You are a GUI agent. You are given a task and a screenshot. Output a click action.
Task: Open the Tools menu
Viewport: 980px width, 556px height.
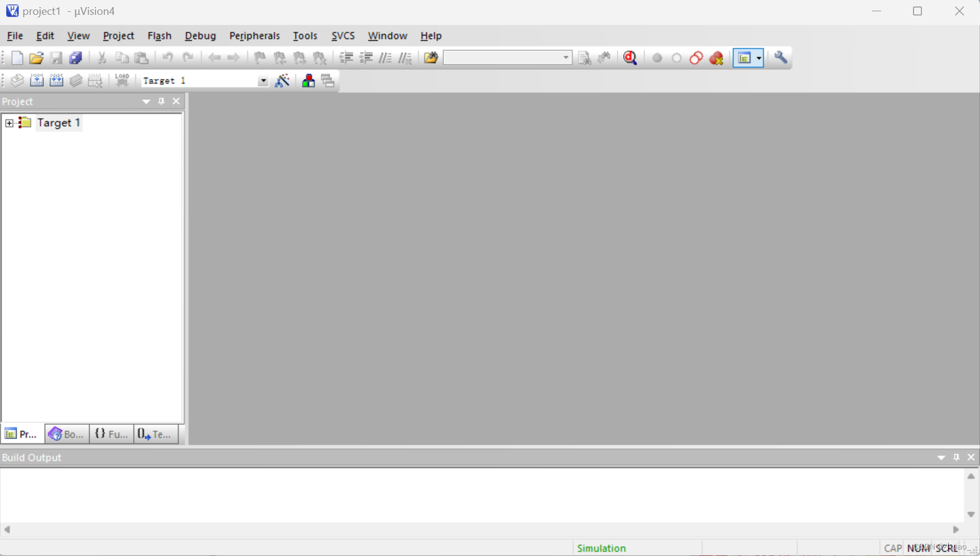305,36
